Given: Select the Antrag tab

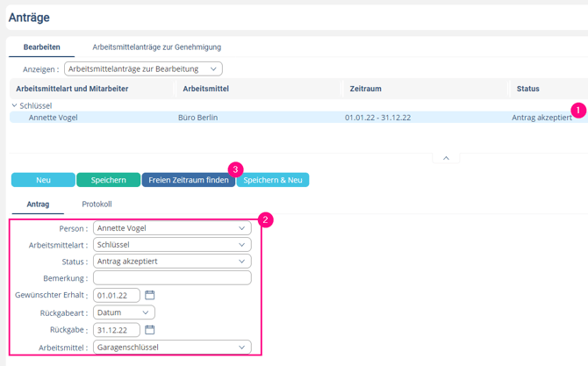Looking at the screenshot, I should 38,204.
